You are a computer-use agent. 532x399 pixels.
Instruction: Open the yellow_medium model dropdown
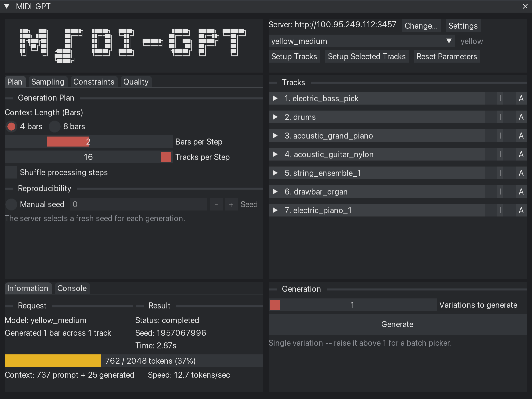pos(362,41)
